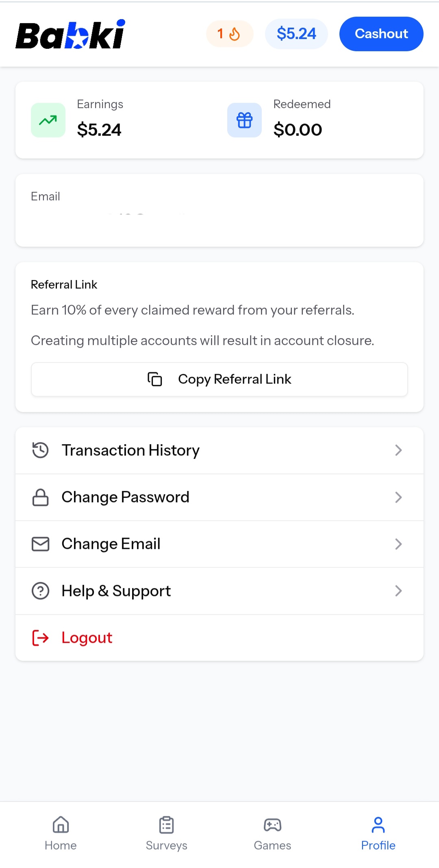The height and width of the screenshot is (868, 439).
Task: Open the daily streak flame badge
Action: click(230, 34)
